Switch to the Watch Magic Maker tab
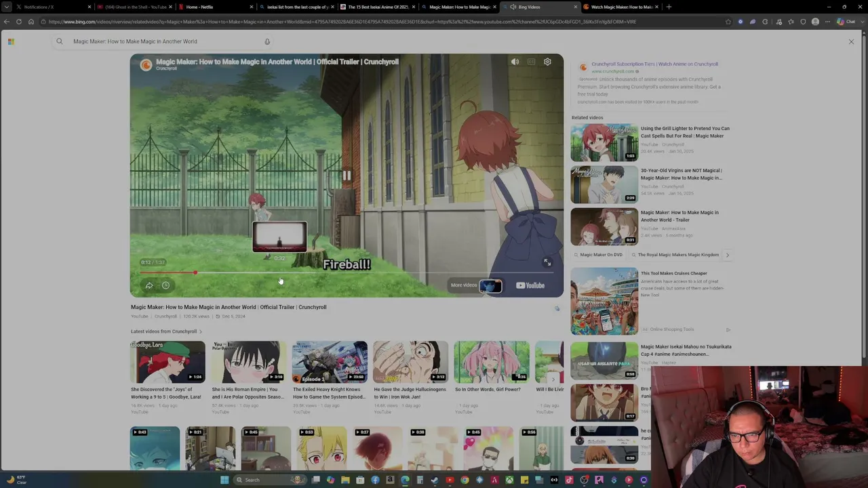This screenshot has height=488, width=868. [x=622, y=7]
